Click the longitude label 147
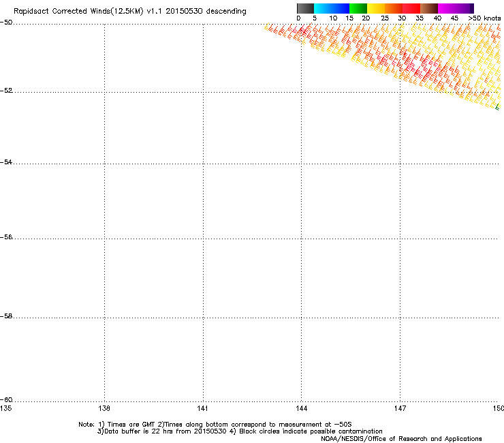Image resolution: width=504 pixels, height=443 pixels. (x=400, y=408)
